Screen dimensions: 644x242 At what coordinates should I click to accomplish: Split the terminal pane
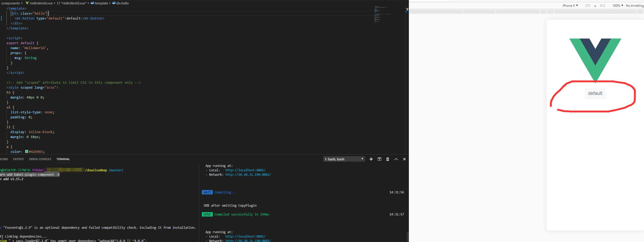coord(379,159)
